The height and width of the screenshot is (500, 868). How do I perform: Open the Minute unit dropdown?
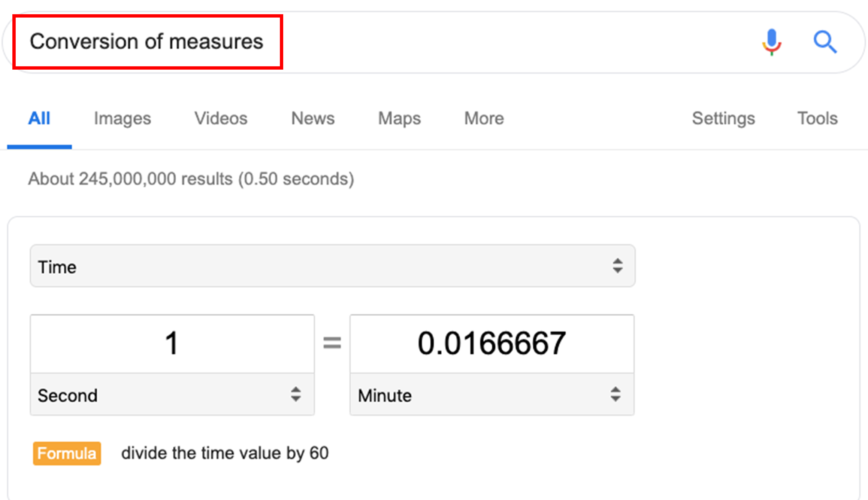click(x=492, y=394)
